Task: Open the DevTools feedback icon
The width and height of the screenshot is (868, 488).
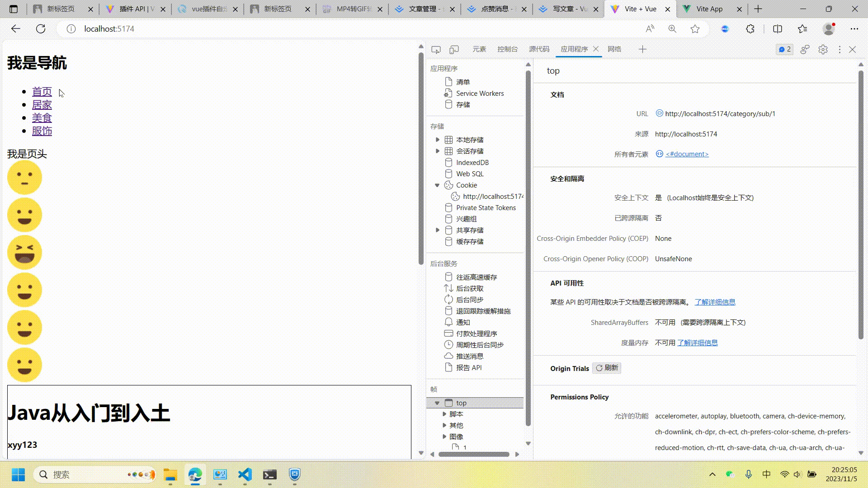Action: coord(805,49)
